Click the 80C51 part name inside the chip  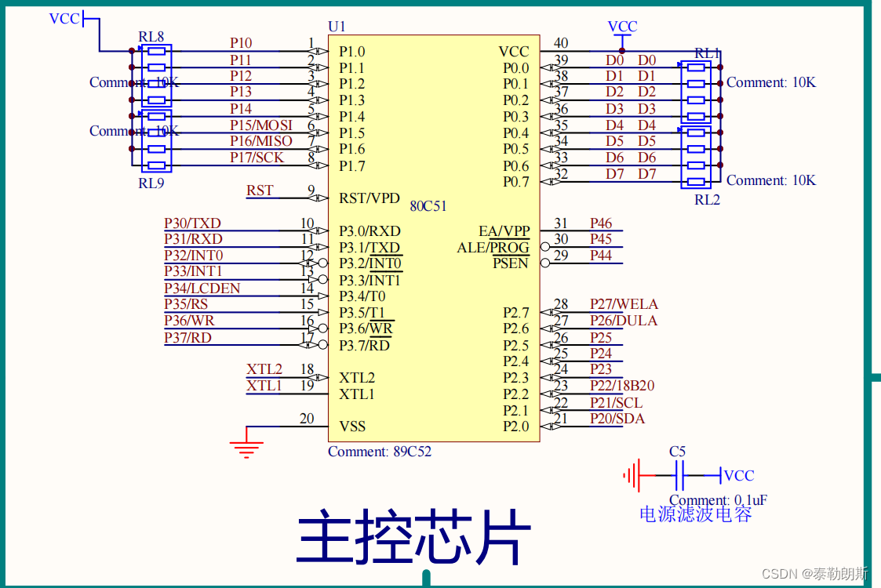[428, 206]
